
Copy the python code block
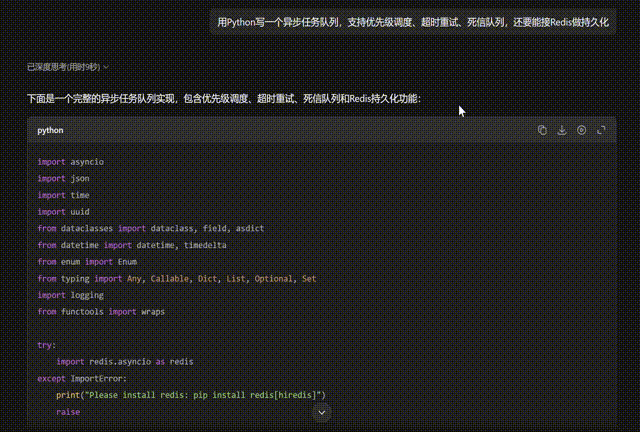click(542, 130)
